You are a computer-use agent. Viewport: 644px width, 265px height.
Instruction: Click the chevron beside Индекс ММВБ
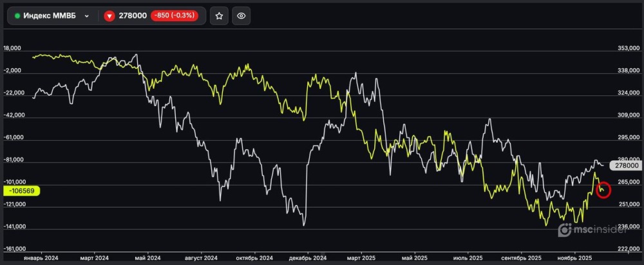coord(86,16)
